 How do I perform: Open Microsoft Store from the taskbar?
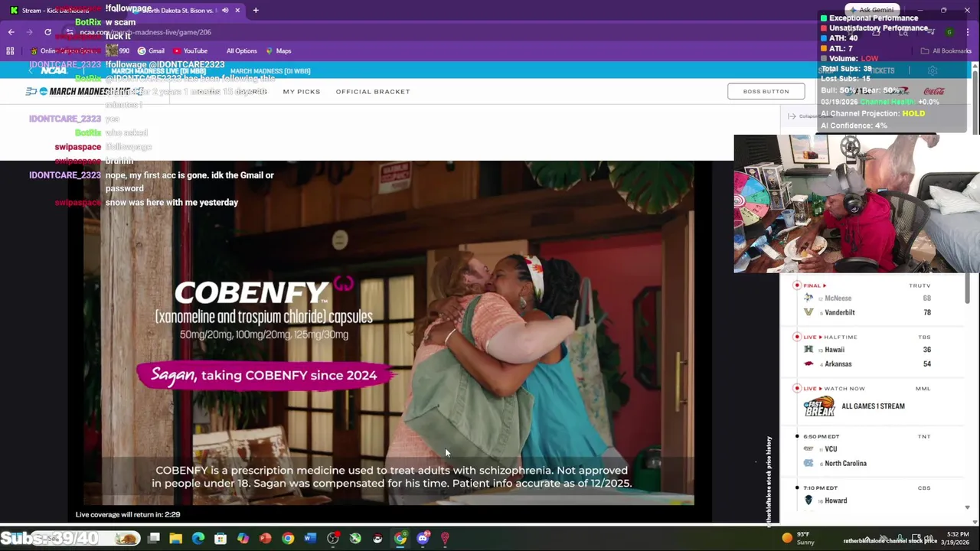click(220, 539)
